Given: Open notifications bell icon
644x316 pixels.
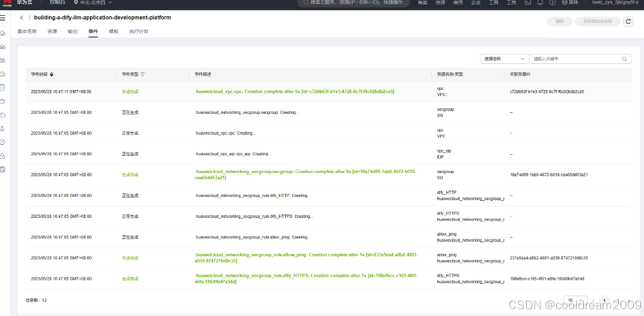Looking at the screenshot, I should tap(540, 2).
